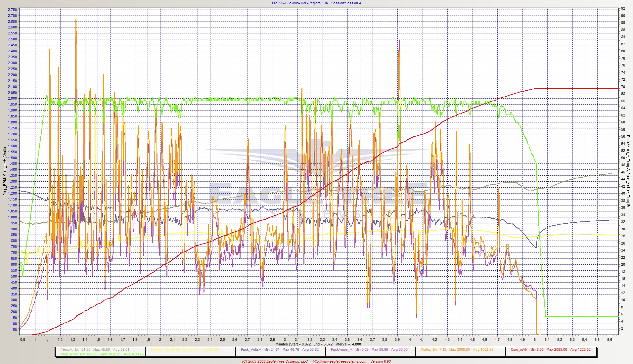The width and height of the screenshot is (633, 364).
Task: Click the 3 minute tick on x-axis
Action: [285, 340]
